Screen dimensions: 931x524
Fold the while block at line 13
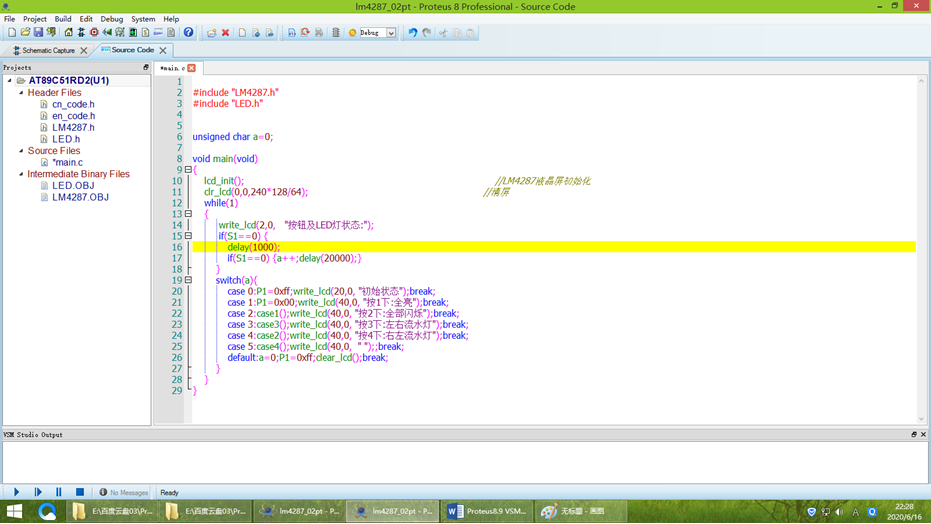pyautogui.click(x=188, y=214)
